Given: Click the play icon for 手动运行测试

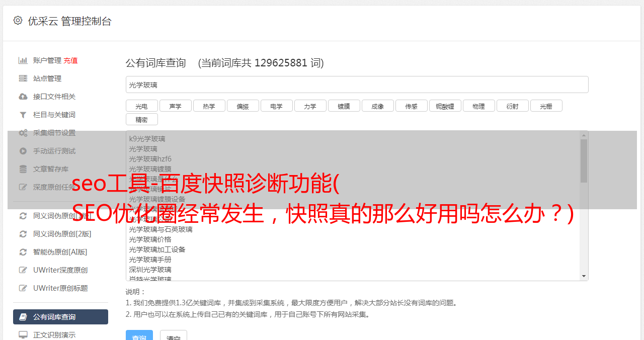Looking at the screenshot, I should pos(23,151).
